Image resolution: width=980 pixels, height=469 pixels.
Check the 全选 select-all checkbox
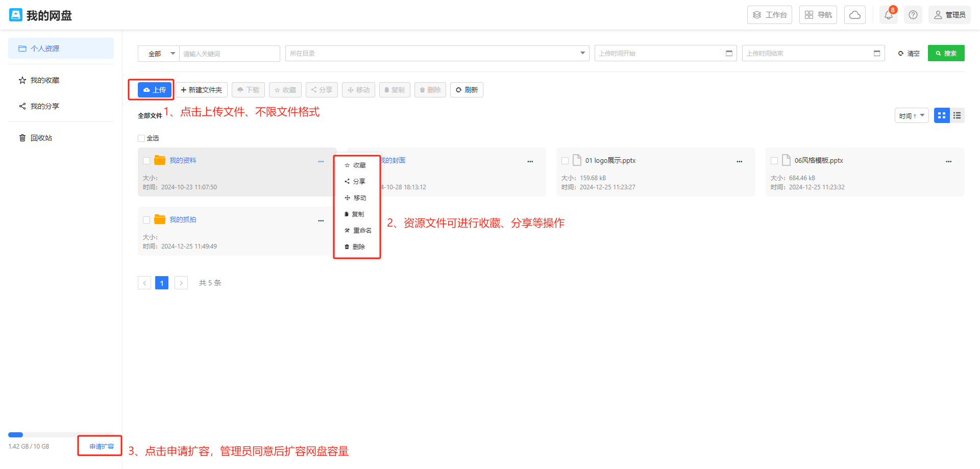click(x=141, y=138)
